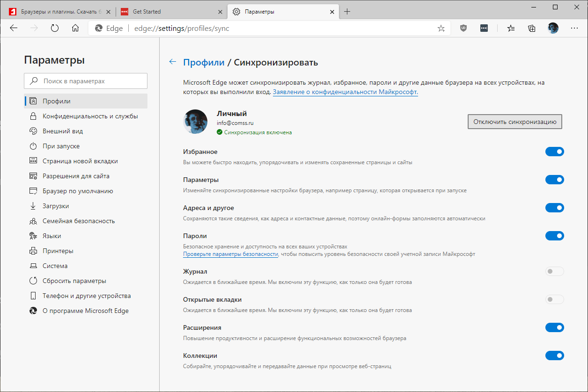Open the uBlock Origin extension
Viewport: 588px width, 392px height.
coord(463,28)
